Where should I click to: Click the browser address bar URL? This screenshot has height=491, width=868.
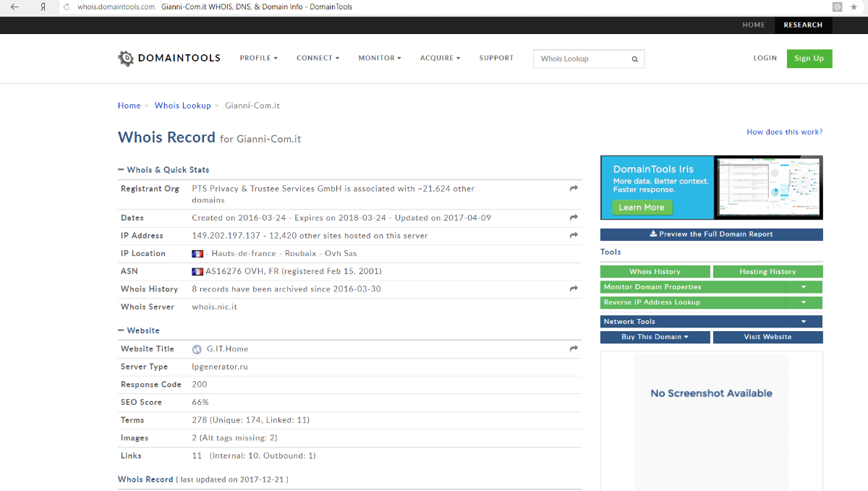tap(116, 7)
